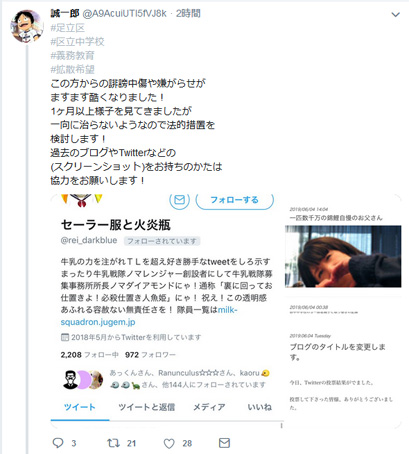The height and width of the screenshot is (454, 409).
Task: Open the いいね tab
Action: coord(259,407)
